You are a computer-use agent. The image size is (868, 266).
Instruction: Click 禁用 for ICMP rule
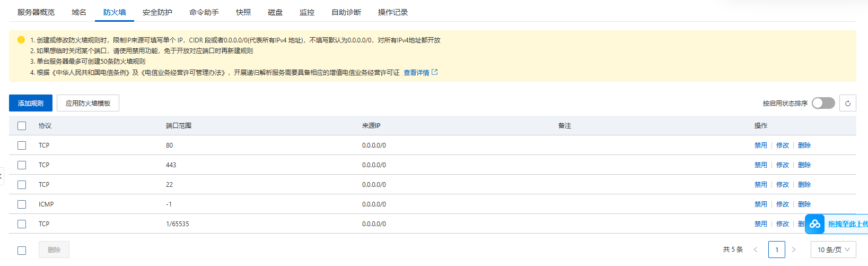pyautogui.click(x=761, y=204)
